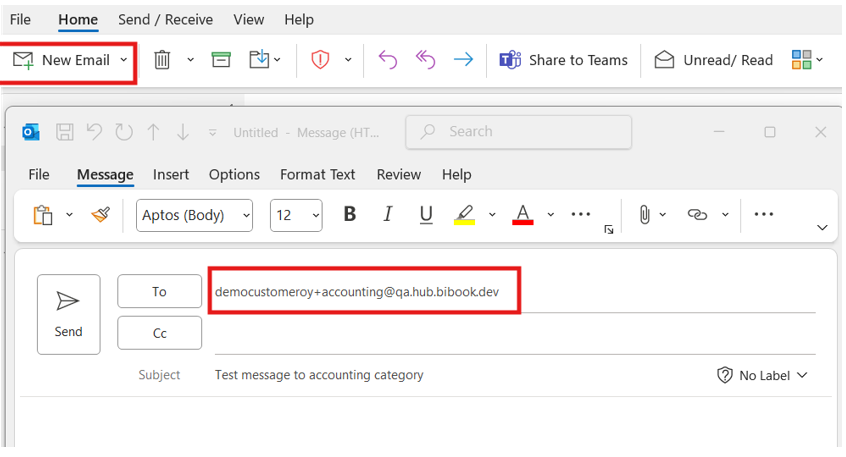This screenshot has width=846, height=457.
Task: Select the Format Painter brush icon
Action: click(x=101, y=215)
